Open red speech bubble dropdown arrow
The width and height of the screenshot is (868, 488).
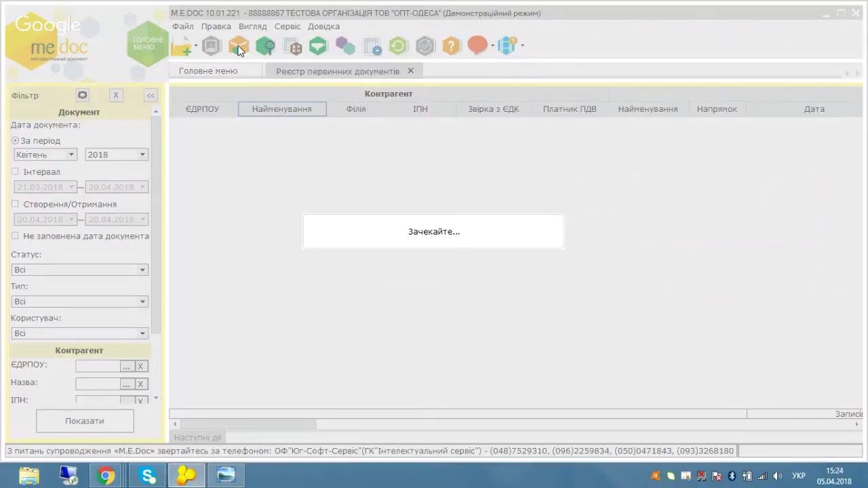[492, 46]
